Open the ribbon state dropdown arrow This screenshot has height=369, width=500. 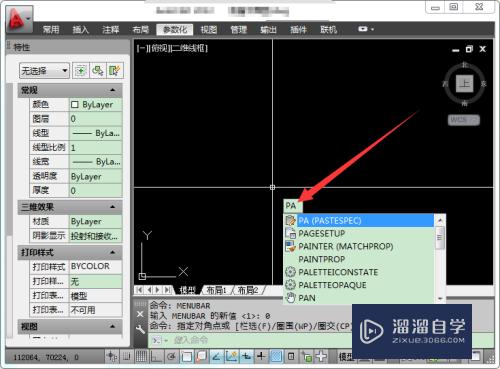372,29
